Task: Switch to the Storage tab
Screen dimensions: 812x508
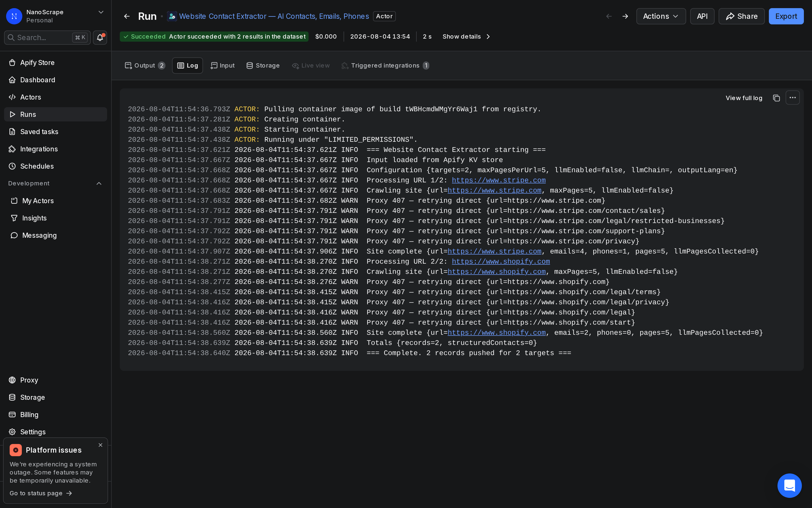Action: 263,66
